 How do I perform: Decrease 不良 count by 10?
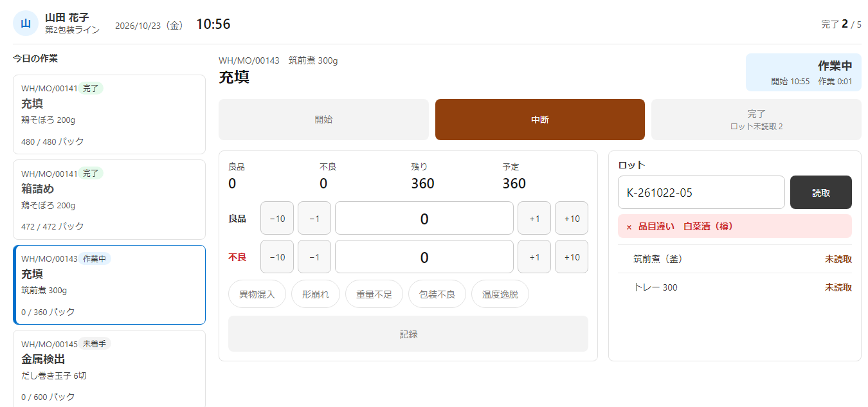(x=277, y=257)
